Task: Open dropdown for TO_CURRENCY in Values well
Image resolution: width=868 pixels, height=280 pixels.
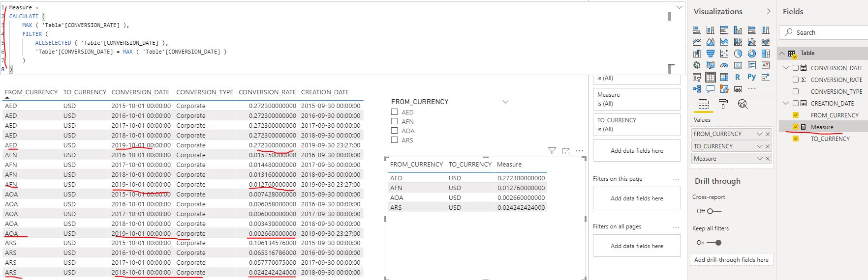Action: (759, 146)
